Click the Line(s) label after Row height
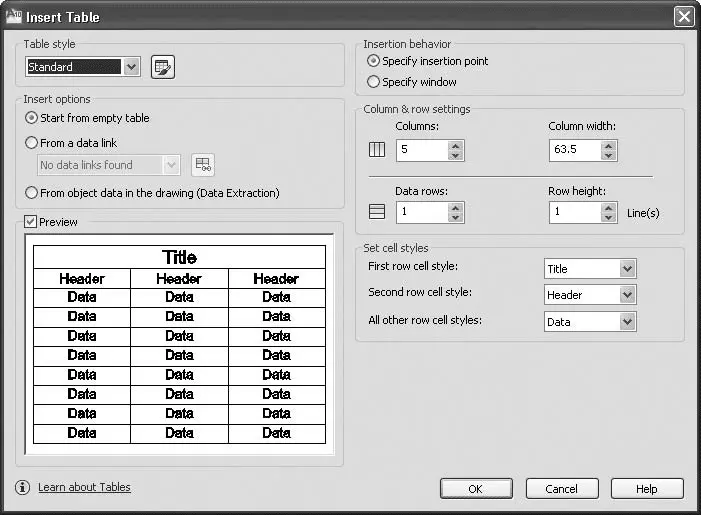701x515 pixels. click(x=643, y=213)
